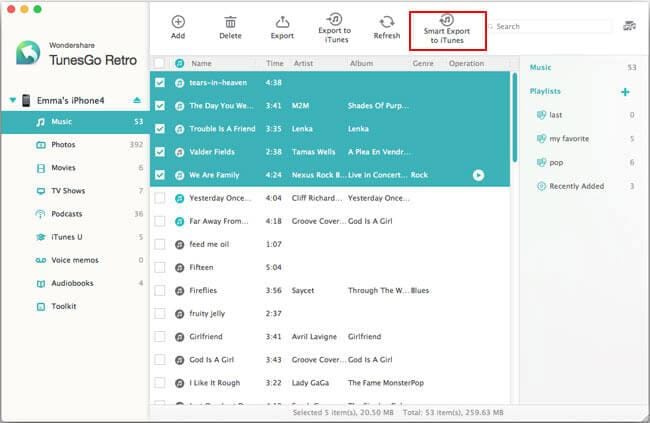This screenshot has width=650, height=423.
Task: Open Audiobooks in the sidebar
Action: pos(75,283)
